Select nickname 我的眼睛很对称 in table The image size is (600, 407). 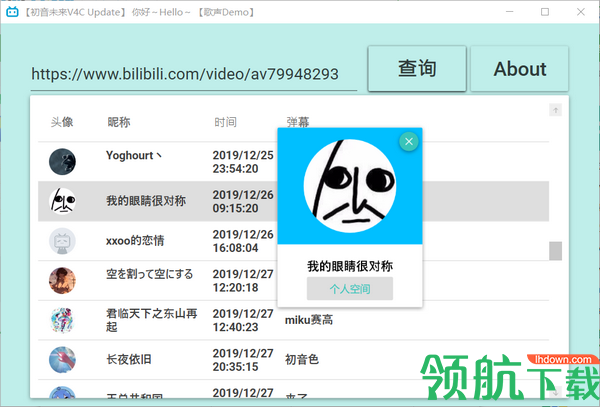pos(146,201)
